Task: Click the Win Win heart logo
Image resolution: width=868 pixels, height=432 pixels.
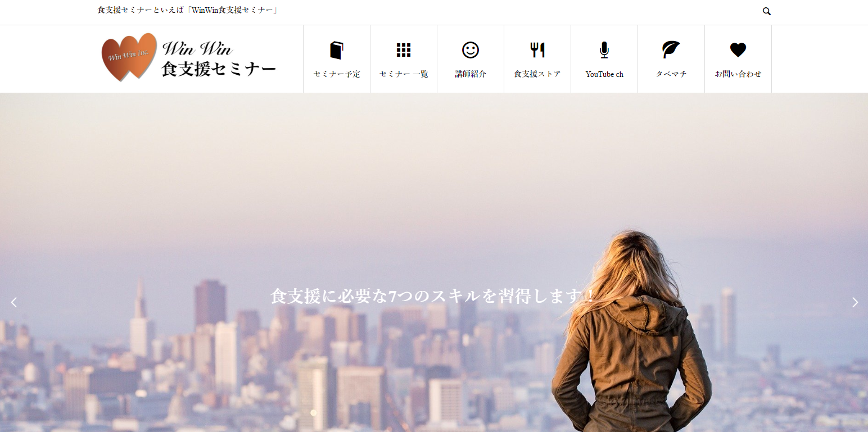Action: click(x=129, y=57)
